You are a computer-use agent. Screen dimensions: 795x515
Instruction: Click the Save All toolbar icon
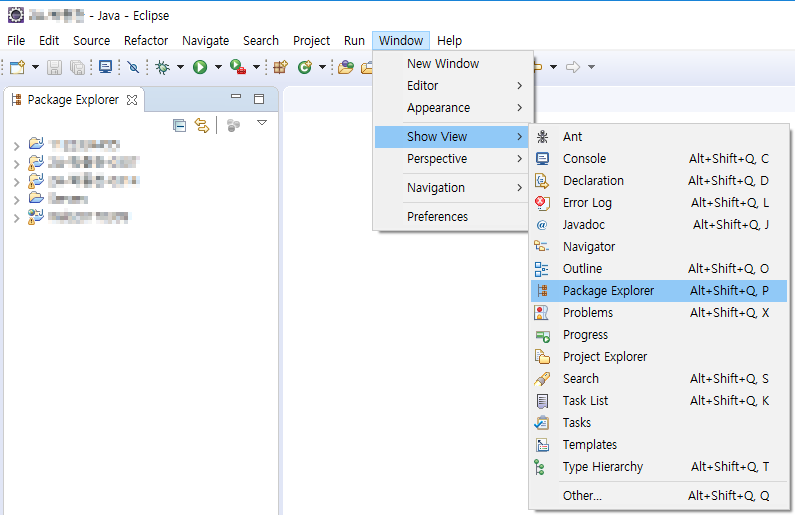pos(77,67)
